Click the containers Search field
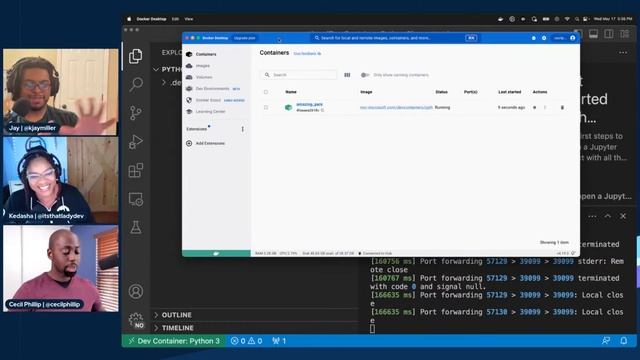This screenshot has height=360, width=640. 299,75
